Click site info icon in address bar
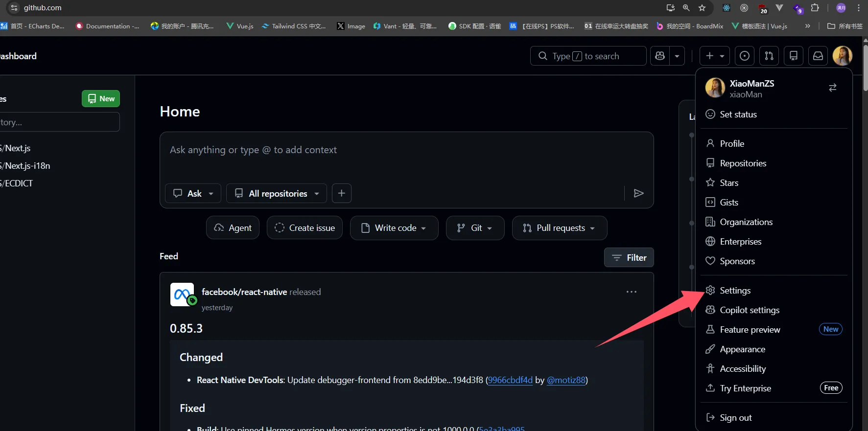This screenshot has width=868, height=431. click(x=14, y=8)
